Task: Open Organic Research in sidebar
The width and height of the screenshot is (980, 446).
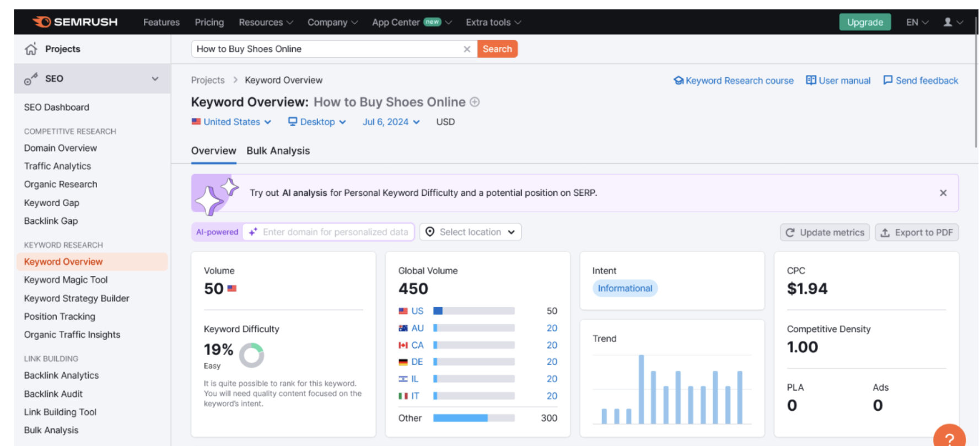Action: (x=61, y=185)
